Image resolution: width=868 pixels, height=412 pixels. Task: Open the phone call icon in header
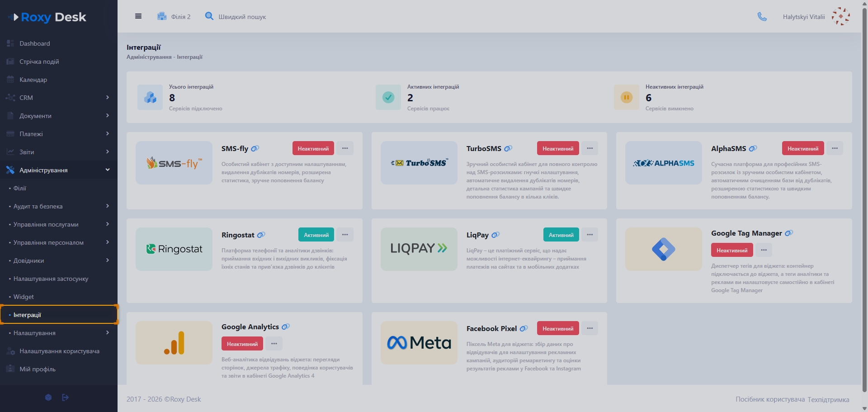tap(762, 17)
